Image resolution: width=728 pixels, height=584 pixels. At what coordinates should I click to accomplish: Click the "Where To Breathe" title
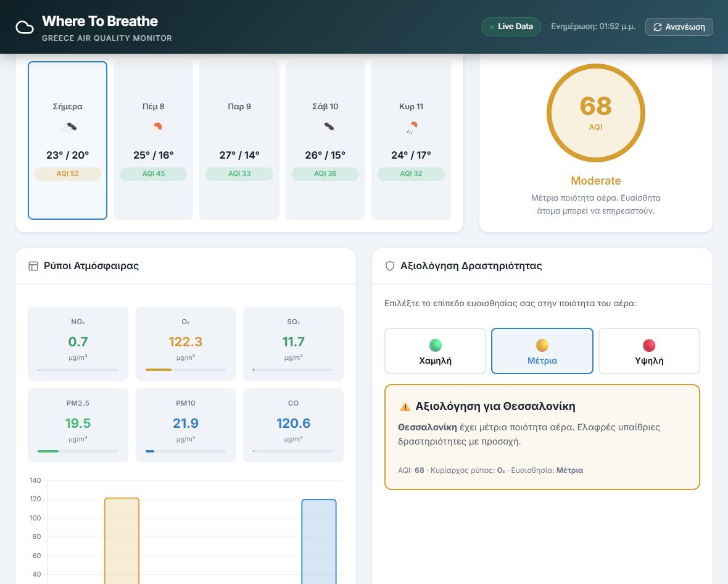[x=100, y=22]
